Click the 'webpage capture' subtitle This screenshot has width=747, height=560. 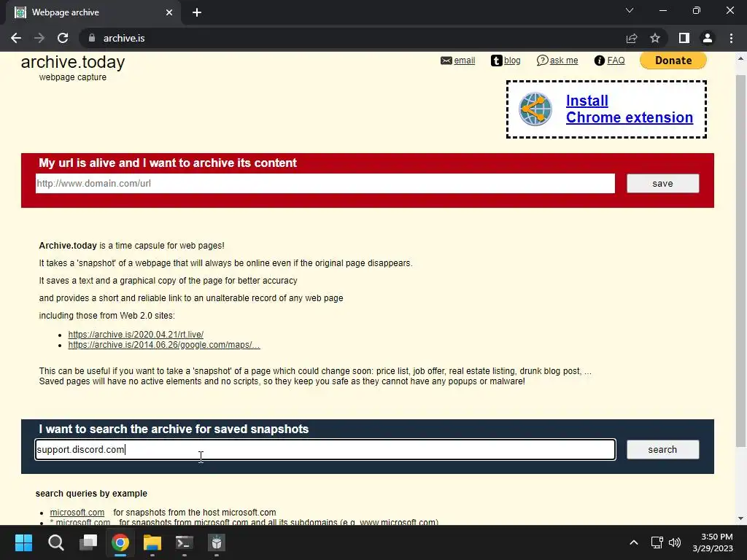click(73, 77)
